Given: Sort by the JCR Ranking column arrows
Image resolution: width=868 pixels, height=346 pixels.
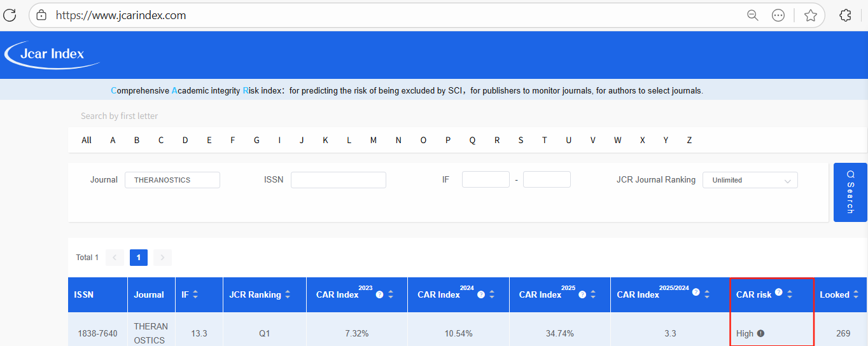Looking at the screenshot, I should 288,294.
